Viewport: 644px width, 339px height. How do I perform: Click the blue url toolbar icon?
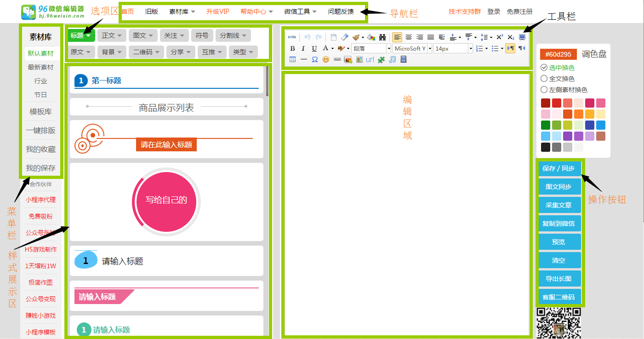370,59
